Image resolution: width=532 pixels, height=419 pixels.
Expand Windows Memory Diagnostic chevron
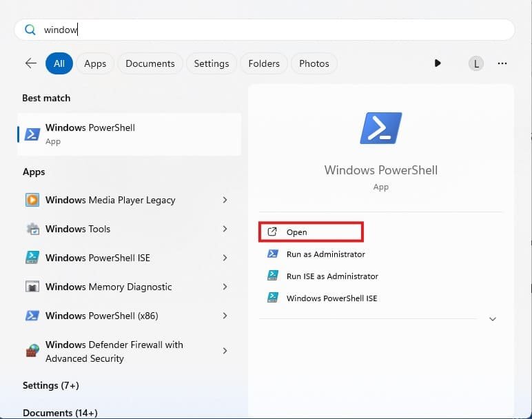225,287
